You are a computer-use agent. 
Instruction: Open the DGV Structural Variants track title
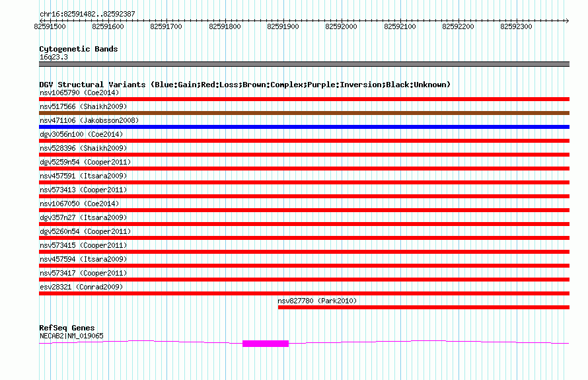245,85
